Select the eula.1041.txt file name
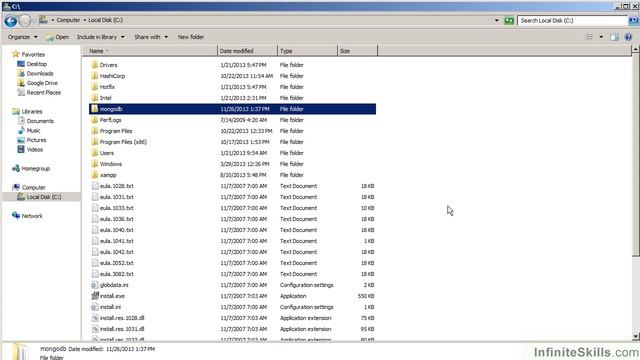Screen dimensions: 640x360 (x=117, y=240)
